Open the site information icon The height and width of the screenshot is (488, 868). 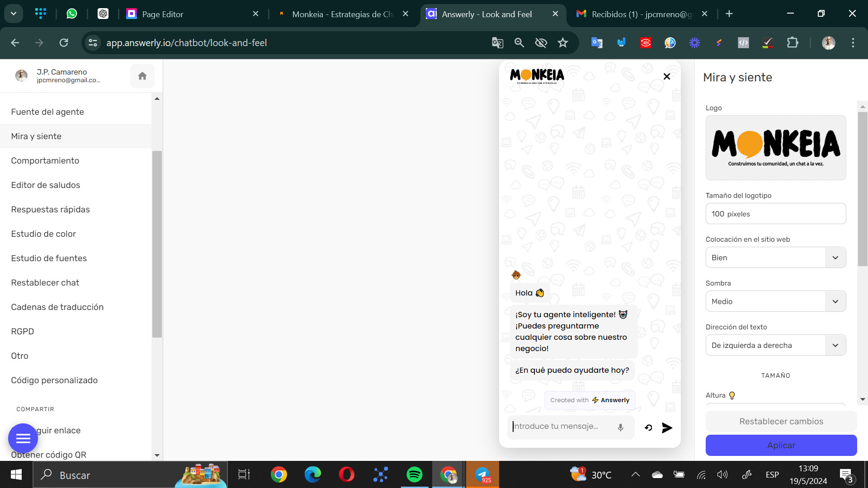pos(93,43)
